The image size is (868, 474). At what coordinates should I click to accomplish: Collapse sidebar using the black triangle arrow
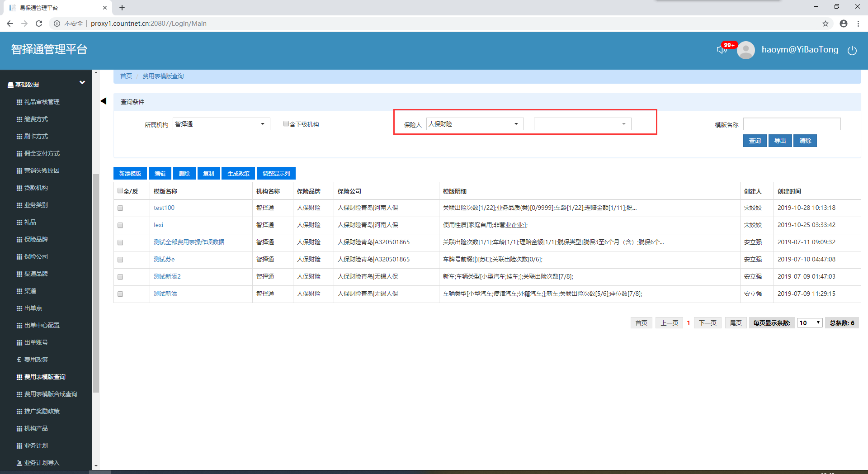click(x=103, y=101)
